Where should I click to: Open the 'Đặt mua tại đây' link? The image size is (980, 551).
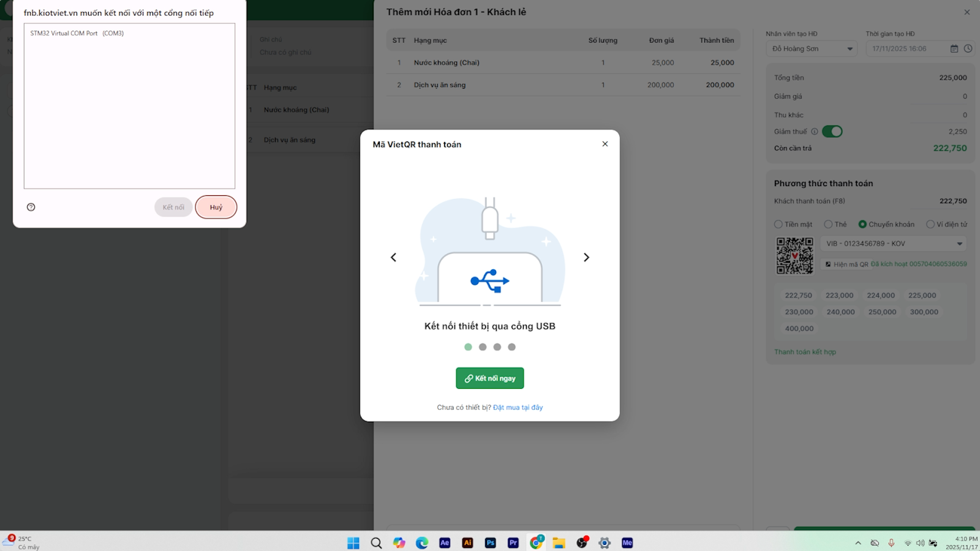tap(518, 407)
